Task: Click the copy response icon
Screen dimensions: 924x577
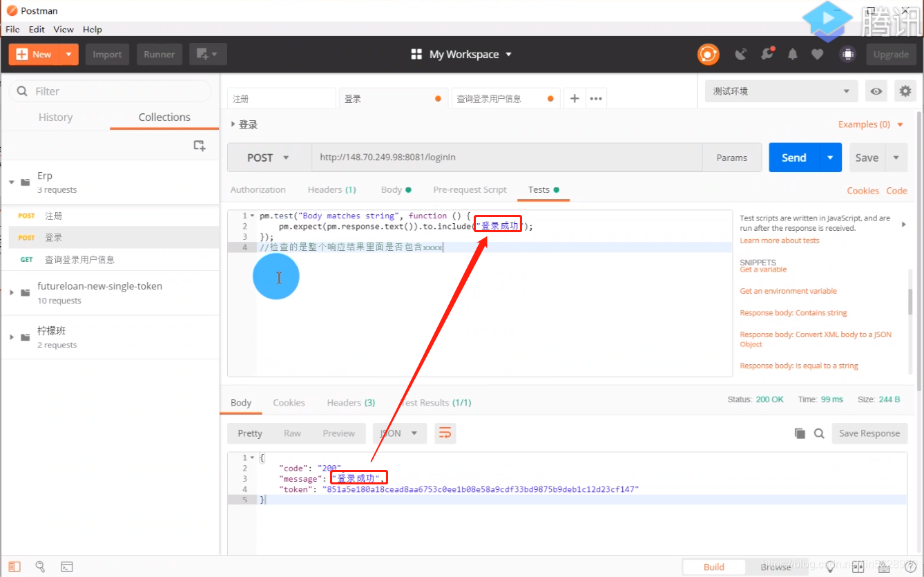Action: [x=800, y=433]
